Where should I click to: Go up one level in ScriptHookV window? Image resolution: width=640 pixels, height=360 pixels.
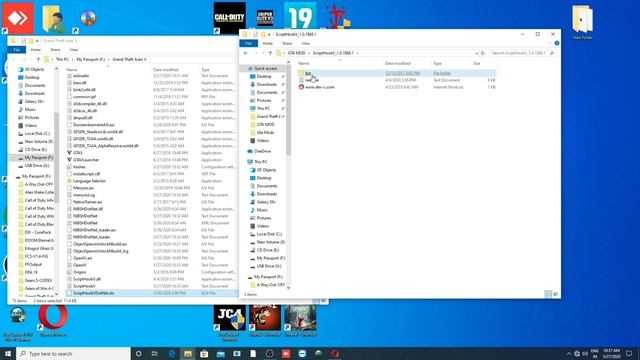[x=270, y=53]
